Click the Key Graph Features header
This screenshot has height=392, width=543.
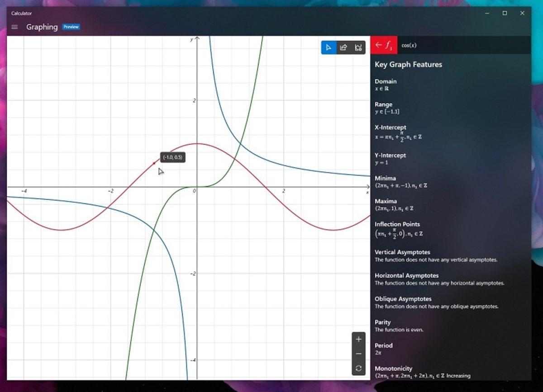point(408,65)
